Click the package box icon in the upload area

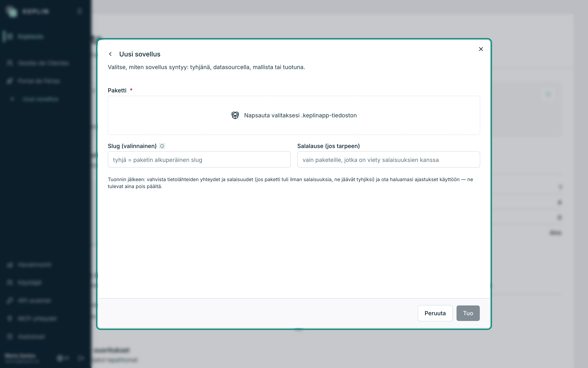(235, 115)
